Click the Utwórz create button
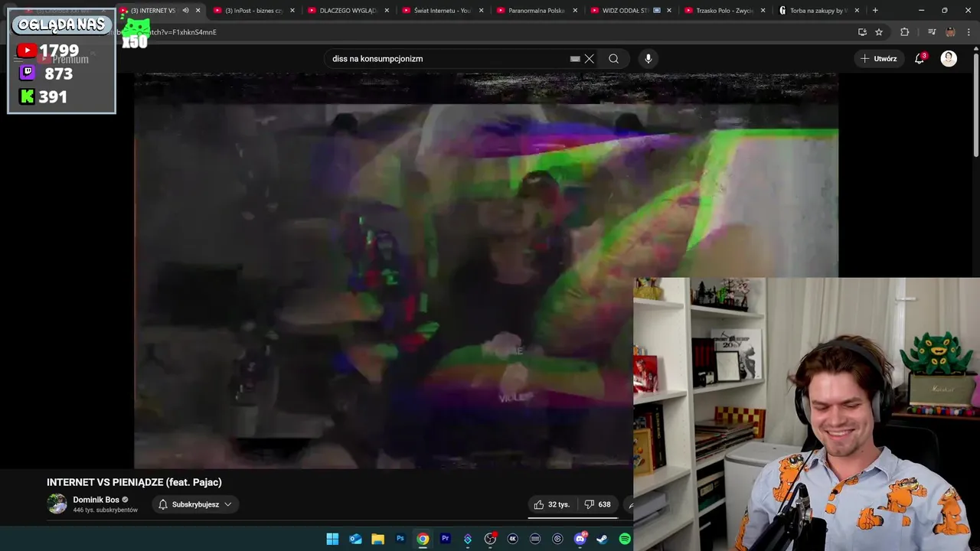 tap(879, 58)
